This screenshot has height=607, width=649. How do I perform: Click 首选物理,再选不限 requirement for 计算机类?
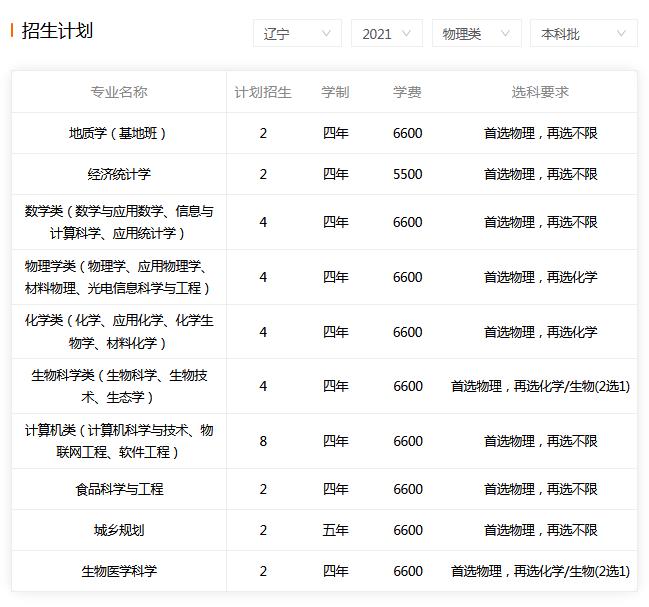541,441
